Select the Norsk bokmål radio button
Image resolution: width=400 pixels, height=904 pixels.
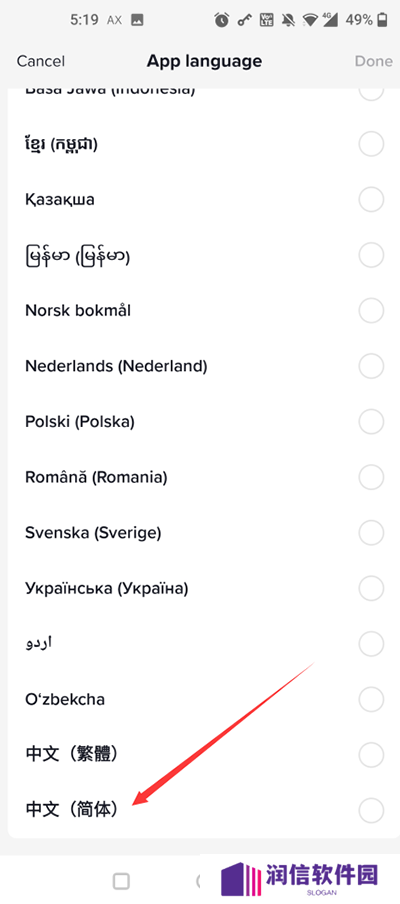[371, 311]
